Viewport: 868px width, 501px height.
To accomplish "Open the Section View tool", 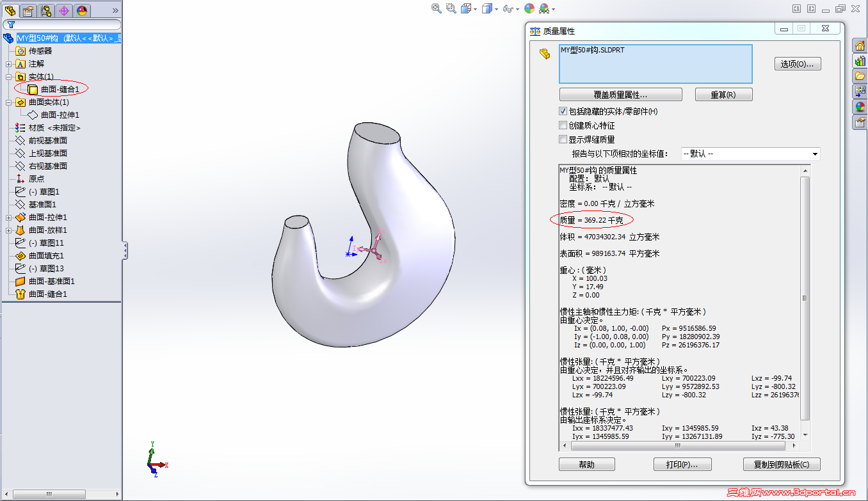I will click(466, 10).
